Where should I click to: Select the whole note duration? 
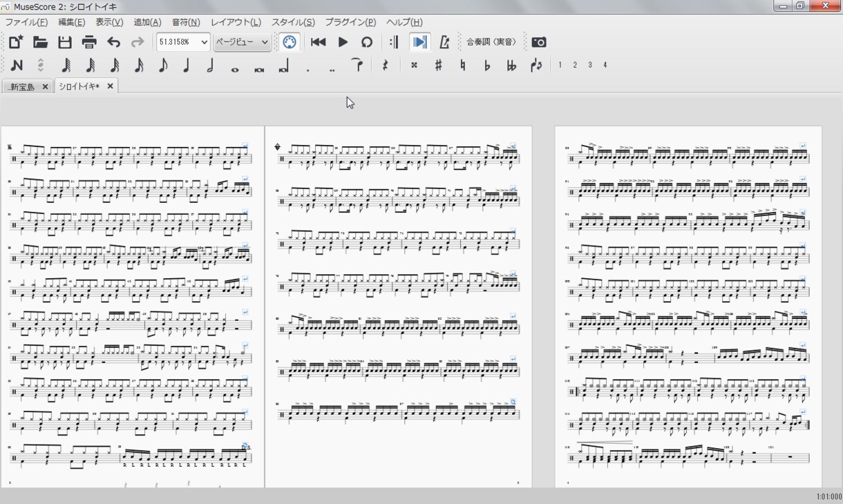(235, 68)
